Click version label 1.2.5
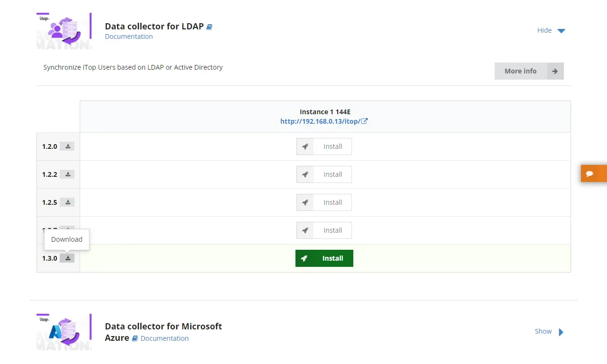 pos(49,202)
